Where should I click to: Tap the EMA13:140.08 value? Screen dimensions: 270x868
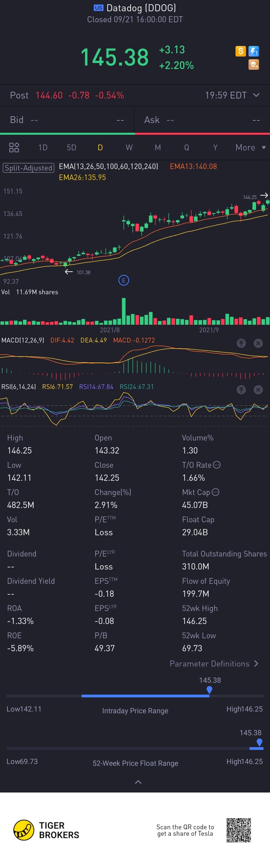pos(193,166)
